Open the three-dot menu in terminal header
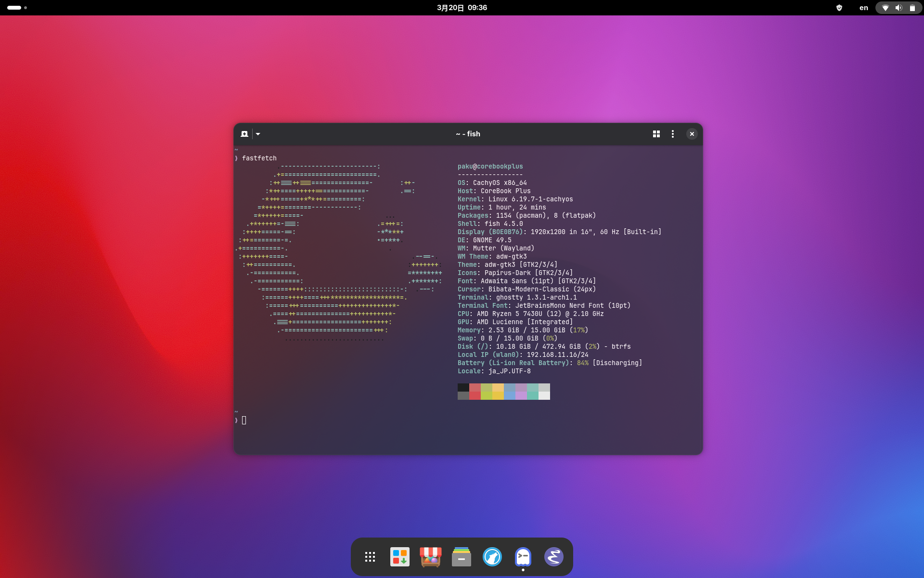The image size is (924, 578). pyautogui.click(x=672, y=134)
